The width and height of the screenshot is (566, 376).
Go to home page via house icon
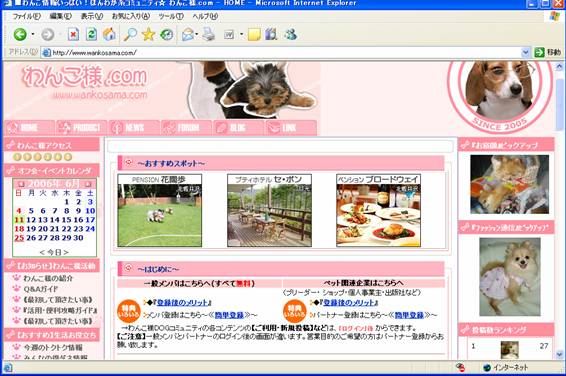(x=109, y=35)
